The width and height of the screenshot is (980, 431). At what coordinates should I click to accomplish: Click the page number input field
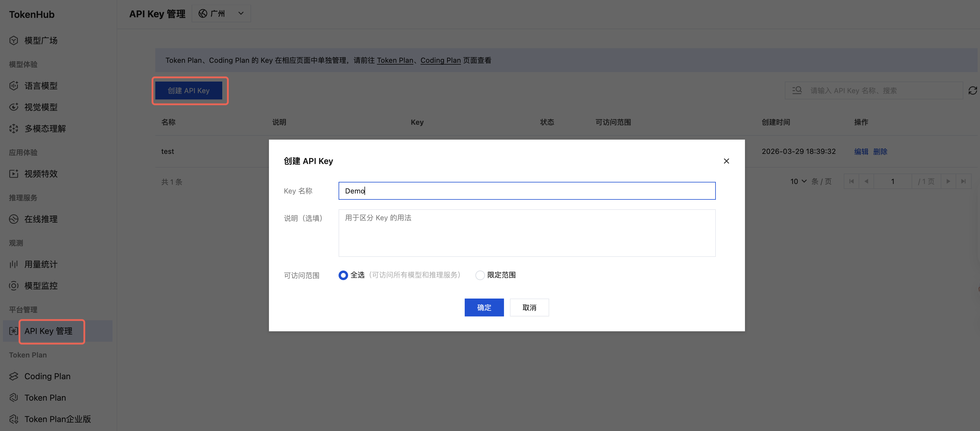893,181
